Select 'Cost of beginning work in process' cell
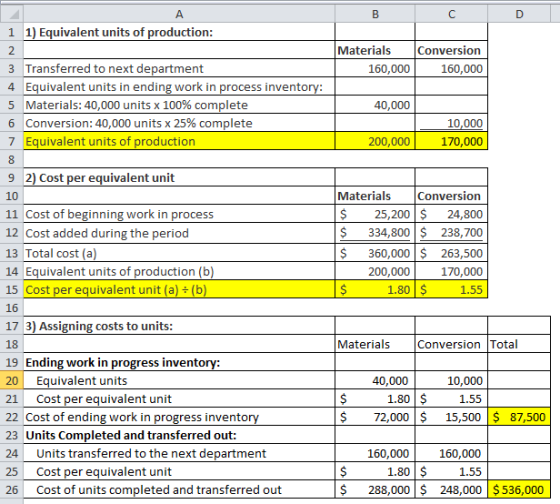This screenshot has width=560, height=504. 179,214
